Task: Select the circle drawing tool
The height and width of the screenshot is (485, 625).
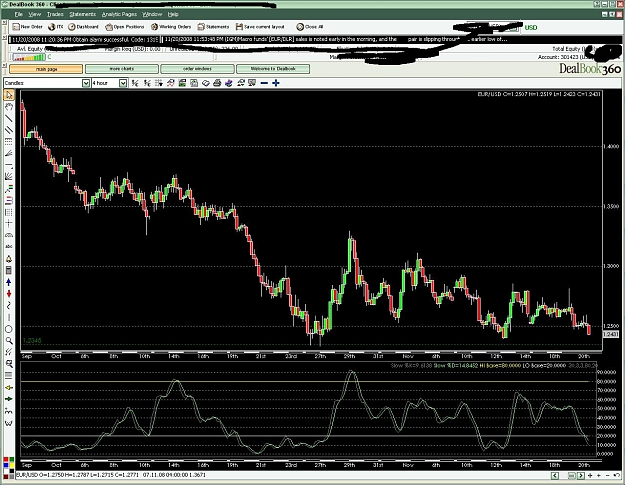Action: coord(9,329)
